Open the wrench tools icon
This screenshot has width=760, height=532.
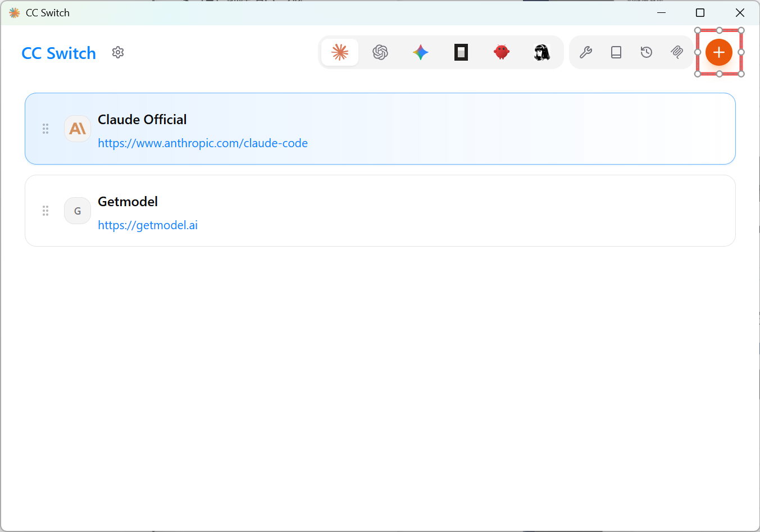pyautogui.click(x=586, y=52)
